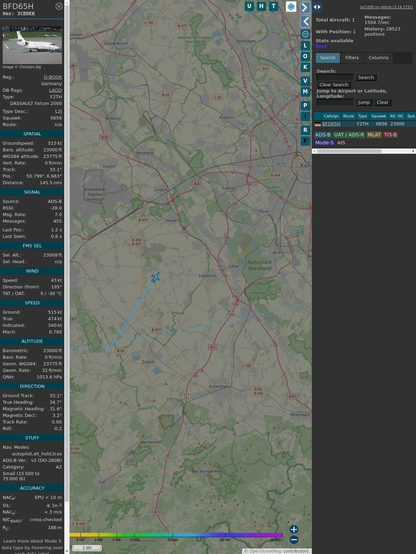Click the altitude color scale bar
The image size is (416, 554).
(176, 535)
